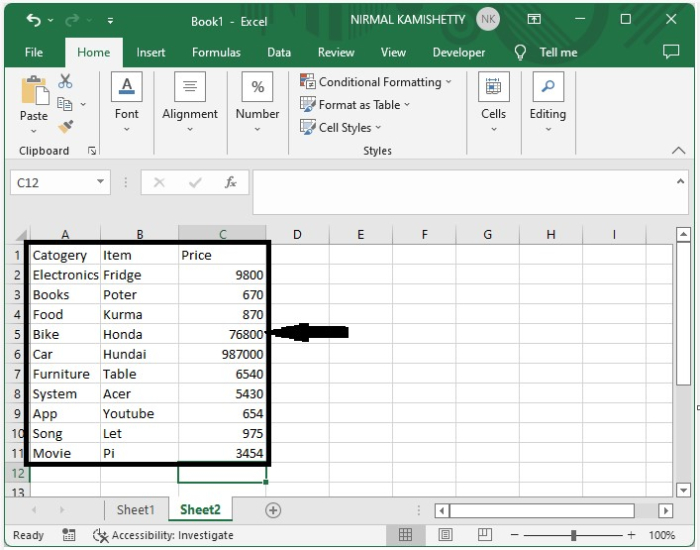Collapse the ribbon with chevron
This screenshot has width=700, height=550.
[679, 150]
